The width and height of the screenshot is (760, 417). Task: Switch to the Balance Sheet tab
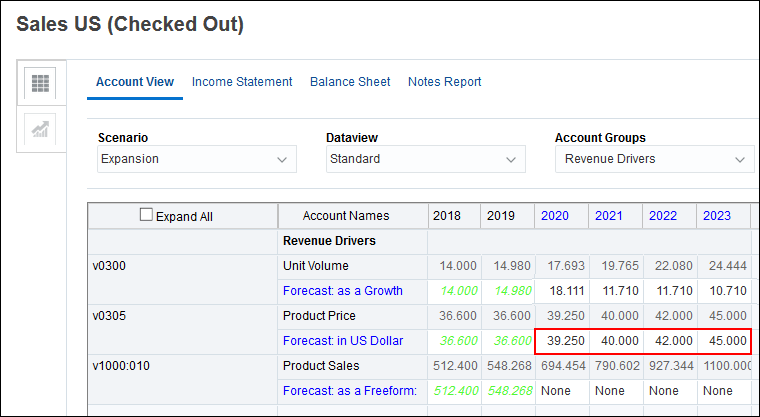[x=350, y=82]
